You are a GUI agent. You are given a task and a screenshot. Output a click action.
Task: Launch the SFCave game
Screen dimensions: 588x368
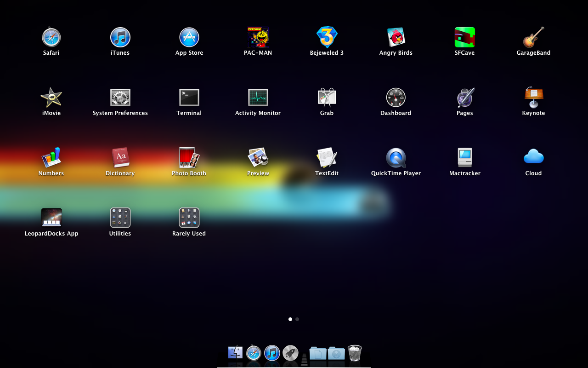[465, 38]
